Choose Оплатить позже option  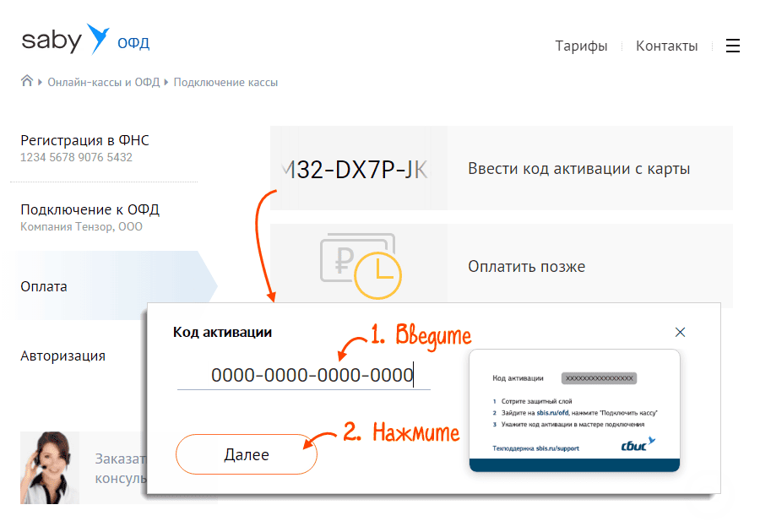[x=526, y=266]
